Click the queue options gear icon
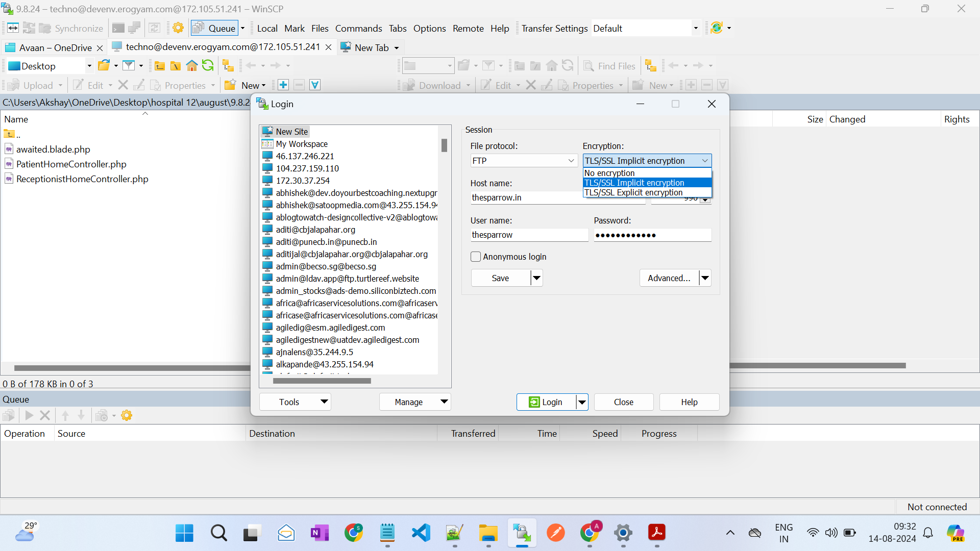980x551 pixels. click(127, 416)
